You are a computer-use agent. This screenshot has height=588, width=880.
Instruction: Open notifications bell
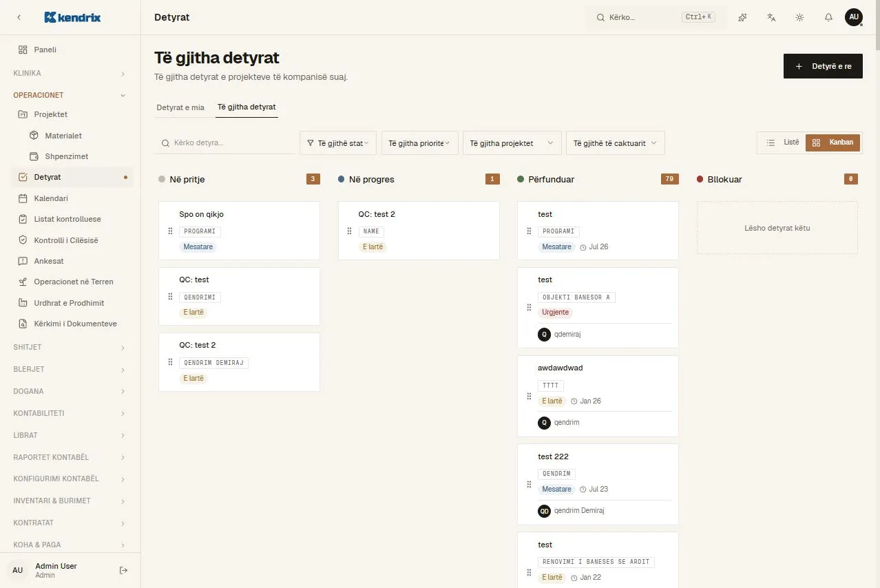[x=828, y=17]
